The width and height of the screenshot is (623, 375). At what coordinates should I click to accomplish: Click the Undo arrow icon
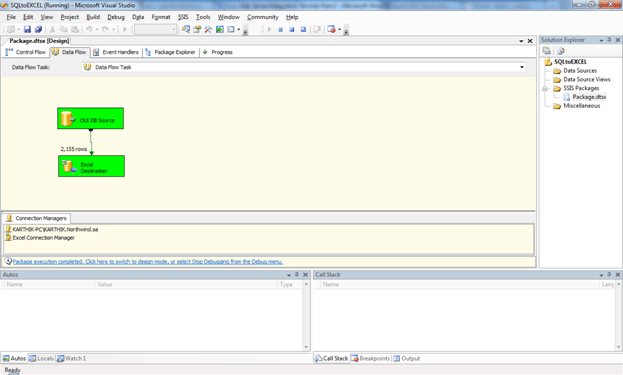coord(89,29)
